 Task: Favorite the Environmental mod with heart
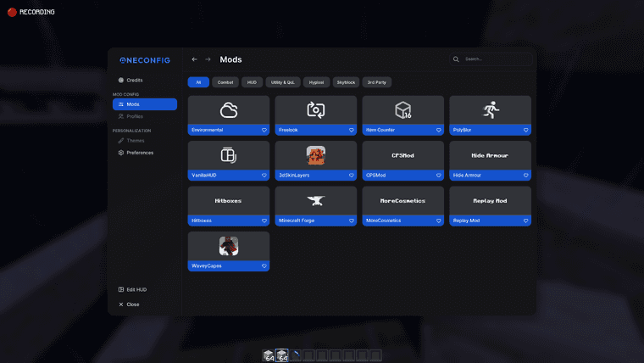click(x=264, y=130)
